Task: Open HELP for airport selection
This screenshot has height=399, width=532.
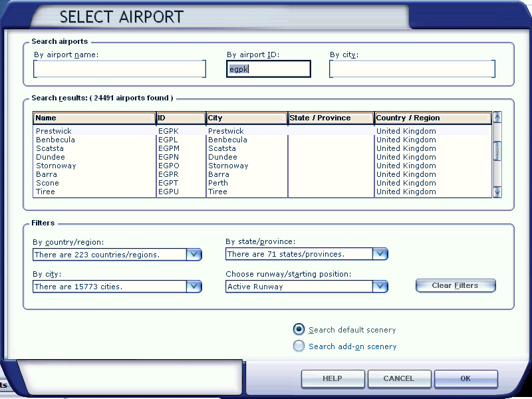Action: click(332, 378)
